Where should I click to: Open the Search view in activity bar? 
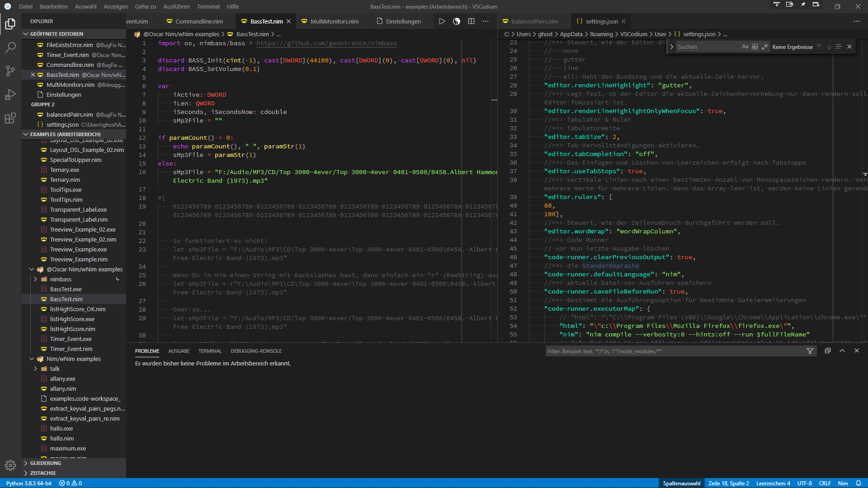coord(10,47)
